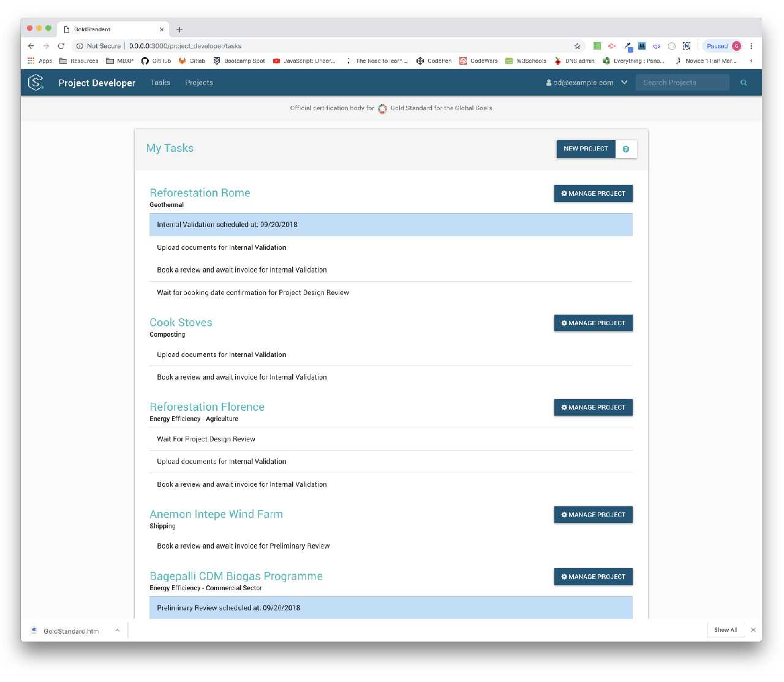Expand GoldStandard.htm download options chevron
Screen dimensions: 784x682
click(117, 630)
